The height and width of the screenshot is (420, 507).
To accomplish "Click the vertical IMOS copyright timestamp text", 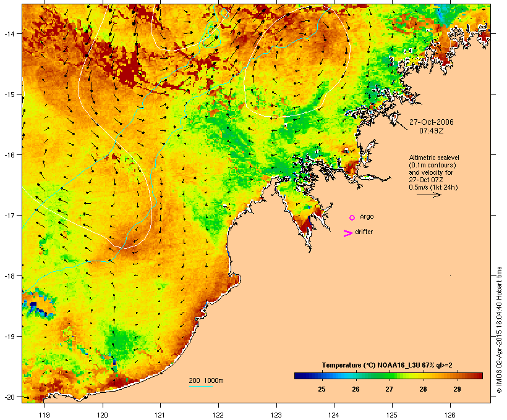I will coord(499,330).
